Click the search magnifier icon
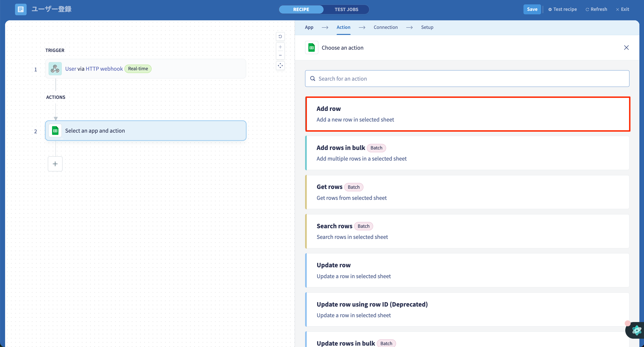The height and width of the screenshot is (347, 644). [313, 79]
